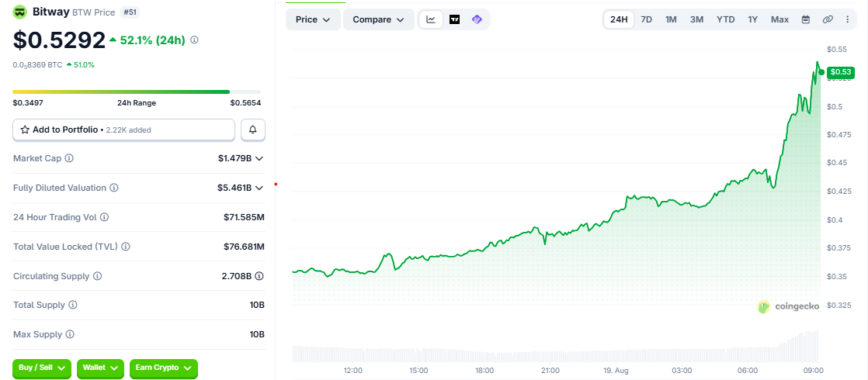868x380 pixels.
Task: Click the Add to Portfolio button
Action: pyautogui.click(x=124, y=130)
